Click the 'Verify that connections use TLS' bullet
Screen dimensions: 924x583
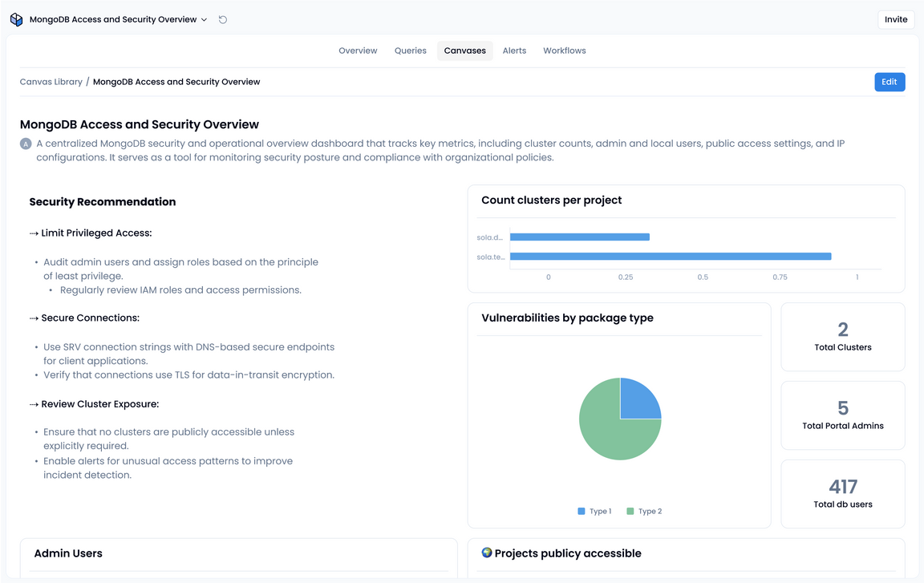coord(188,375)
